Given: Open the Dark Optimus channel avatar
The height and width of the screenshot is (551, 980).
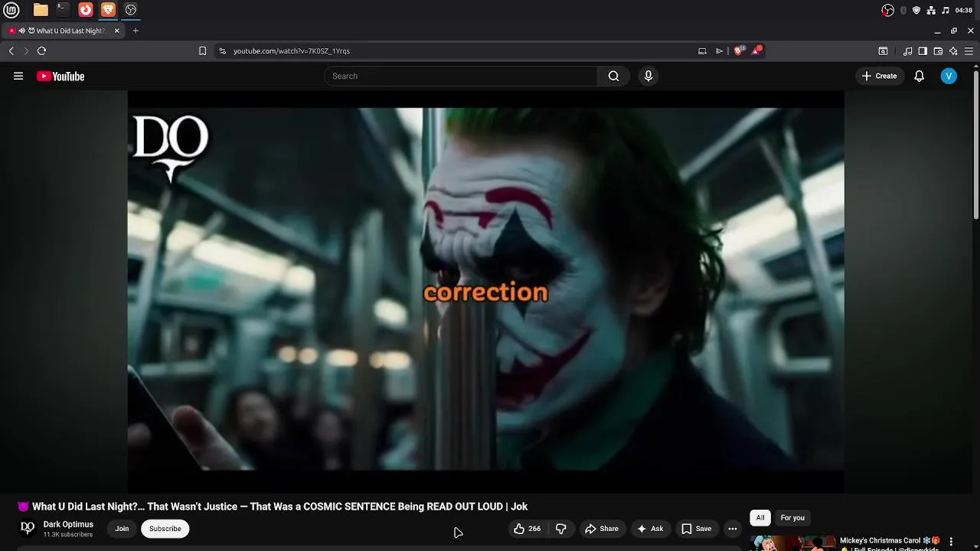Looking at the screenshot, I should pyautogui.click(x=28, y=528).
